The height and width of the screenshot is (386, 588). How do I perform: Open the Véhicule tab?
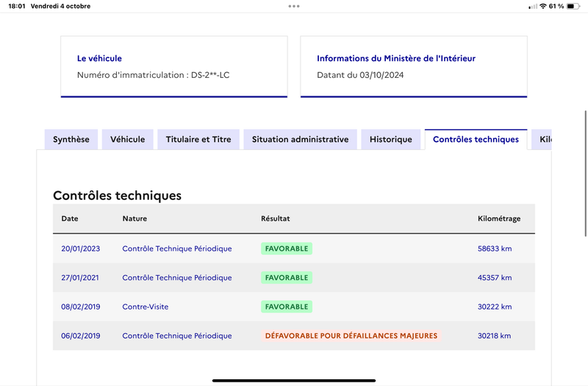click(x=127, y=140)
